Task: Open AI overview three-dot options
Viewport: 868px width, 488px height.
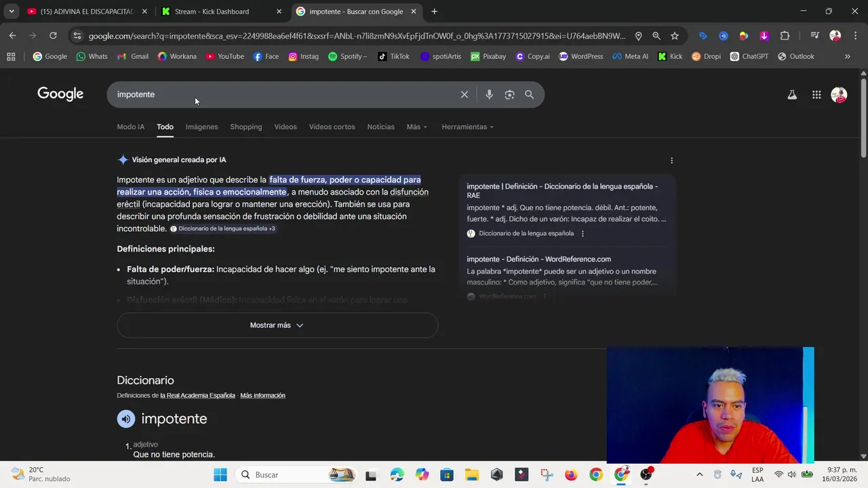Action: point(671,161)
